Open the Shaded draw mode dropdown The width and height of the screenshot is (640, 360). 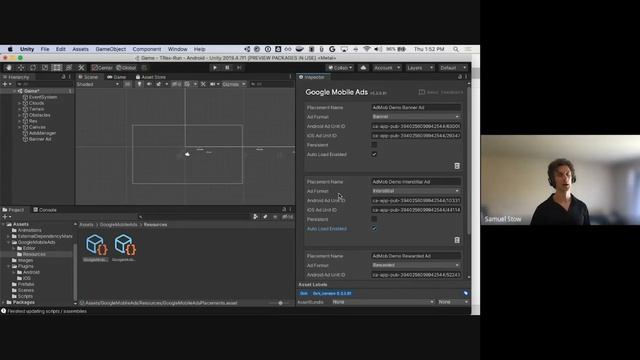tap(98, 84)
